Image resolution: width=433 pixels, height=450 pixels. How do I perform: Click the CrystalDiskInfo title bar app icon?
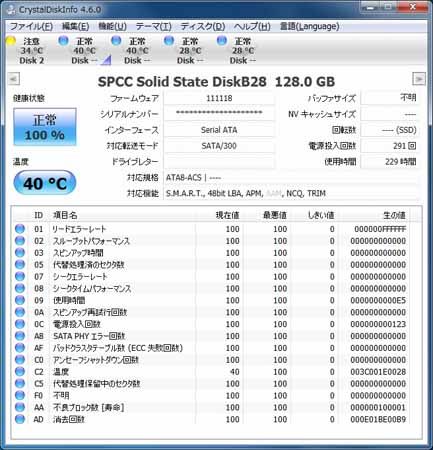[x=11, y=10]
